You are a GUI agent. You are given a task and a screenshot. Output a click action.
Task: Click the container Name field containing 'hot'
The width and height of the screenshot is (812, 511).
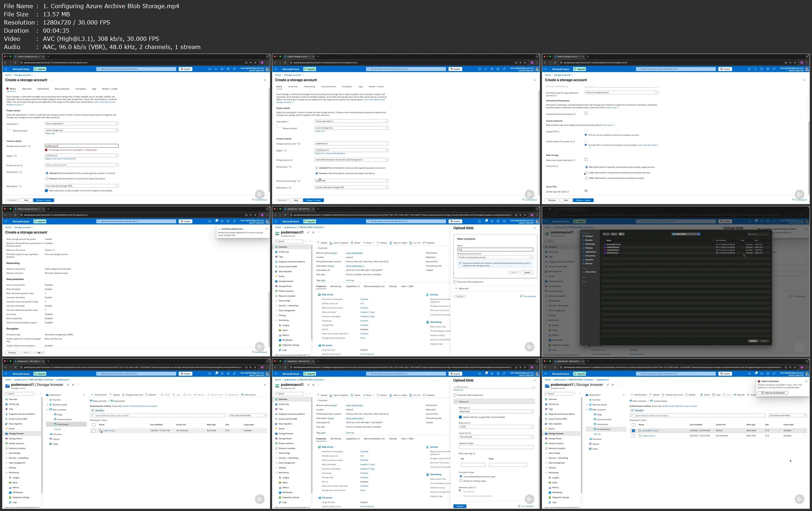495,250
